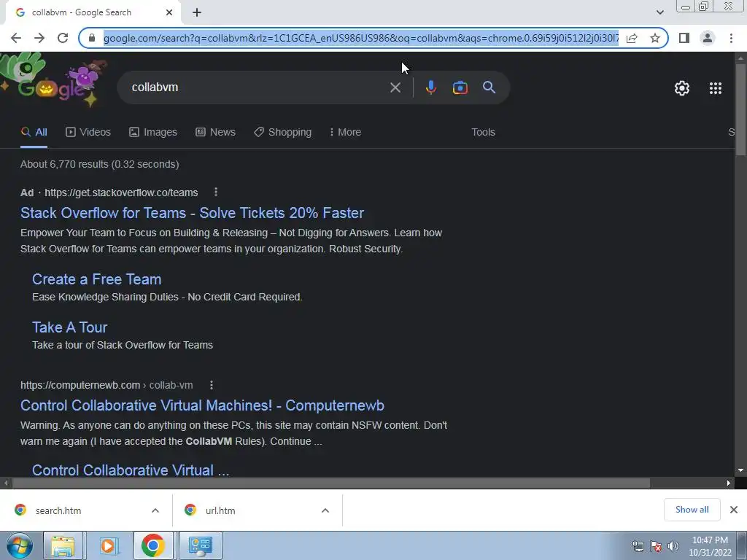The image size is (747, 560).
Task: Click the Halloween Google doodle logo
Action: click(53, 80)
